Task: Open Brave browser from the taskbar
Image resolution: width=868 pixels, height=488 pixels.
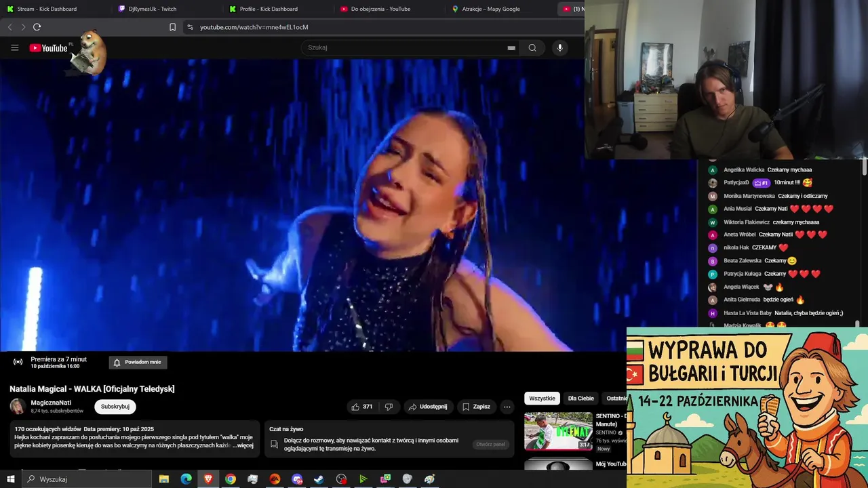Action: [208, 479]
